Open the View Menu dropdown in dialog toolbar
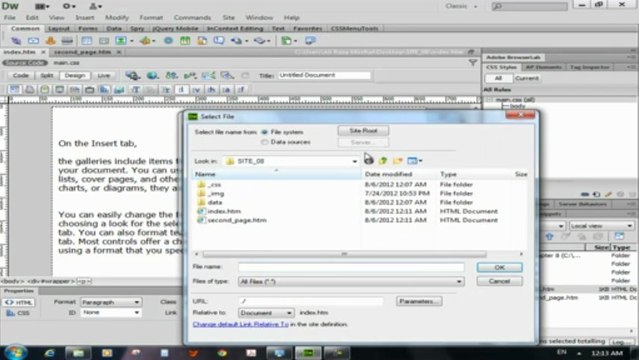This screenshot has width=639, height=360. click(x=415, y=161)
